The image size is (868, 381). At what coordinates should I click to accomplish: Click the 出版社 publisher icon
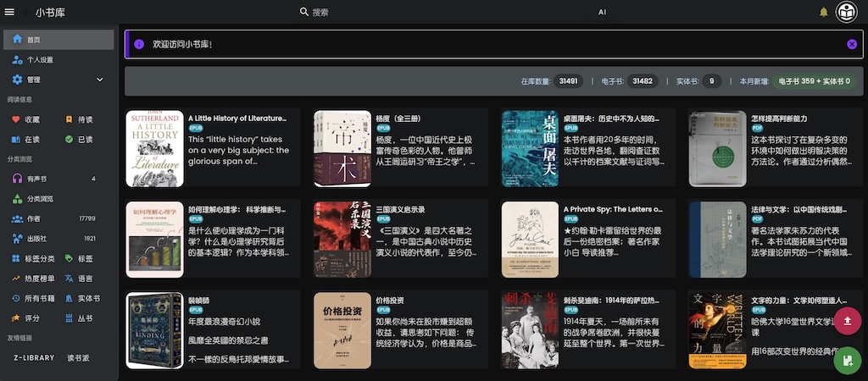click(x=17, y=238)
